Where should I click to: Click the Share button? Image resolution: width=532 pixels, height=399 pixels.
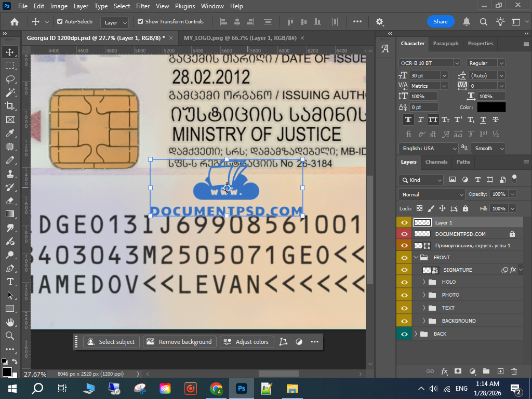440,22
